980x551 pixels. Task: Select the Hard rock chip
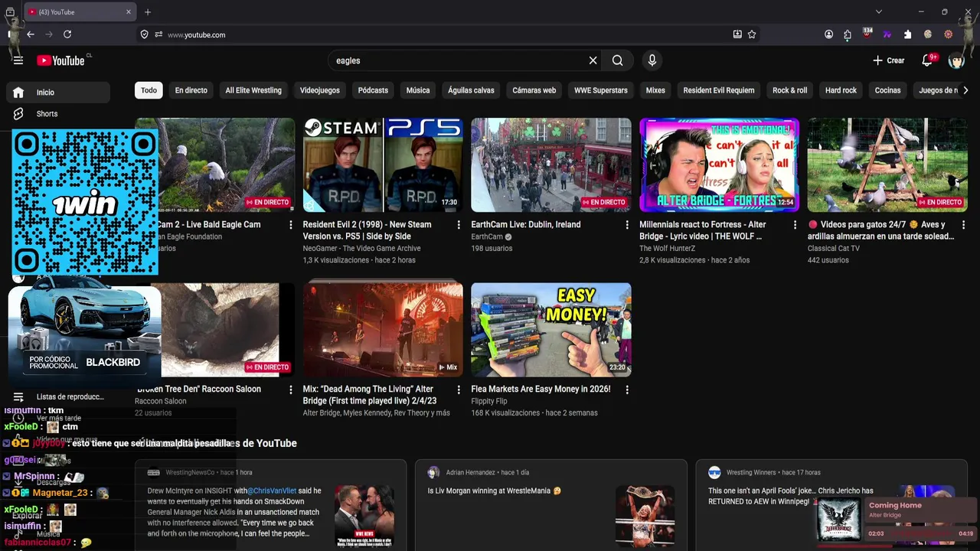coord(841,90)
